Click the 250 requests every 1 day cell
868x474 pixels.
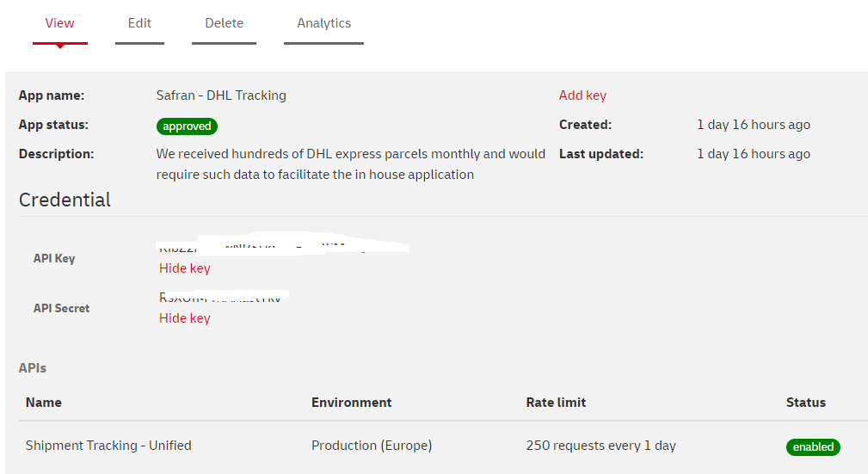[600, 446]
